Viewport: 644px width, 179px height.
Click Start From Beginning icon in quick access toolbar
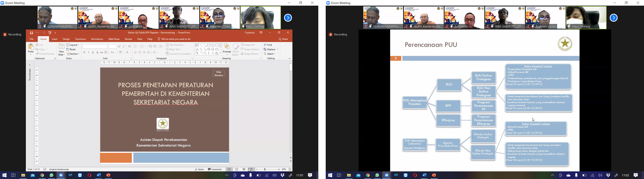coord(50,33)
